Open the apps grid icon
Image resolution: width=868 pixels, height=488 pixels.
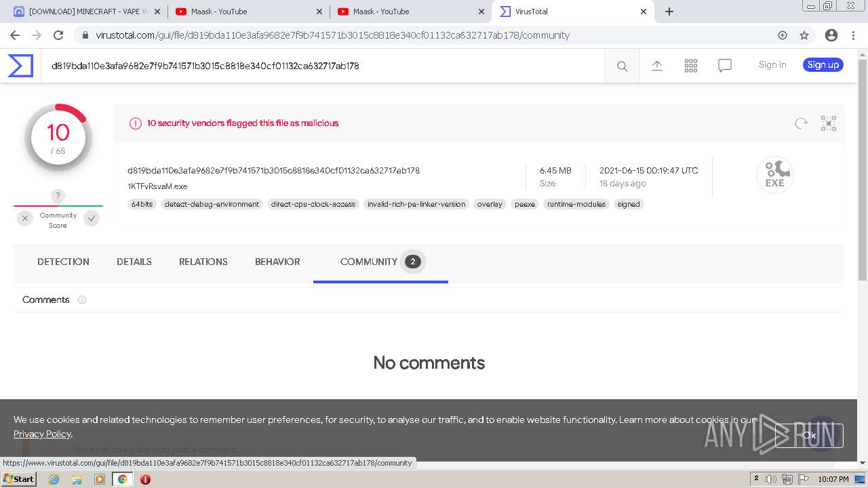coord(691,65)
